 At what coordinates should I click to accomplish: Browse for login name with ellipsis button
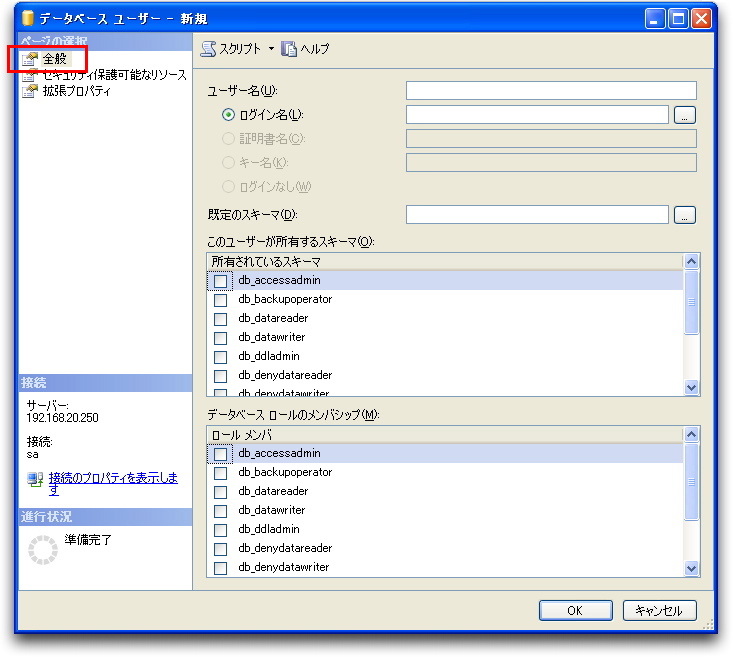pyautogui.click(x=684, y=115)
